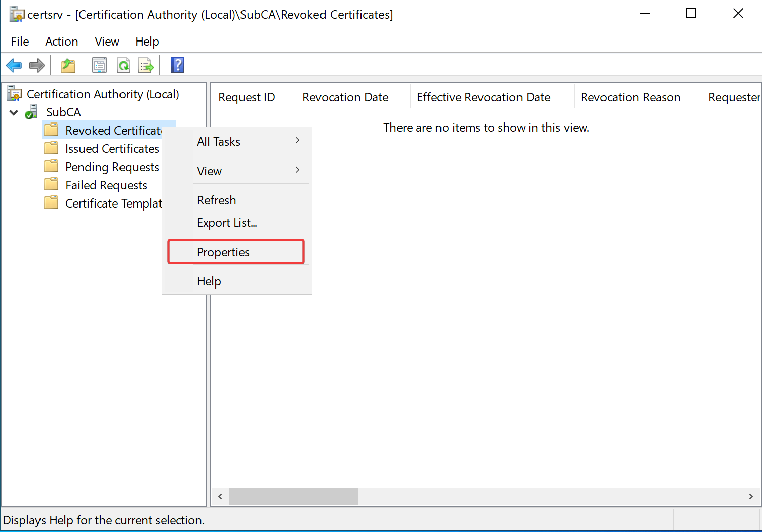Click the blue Back arrow in toolbar
762x532 pixels.
(x=14, y=65)
